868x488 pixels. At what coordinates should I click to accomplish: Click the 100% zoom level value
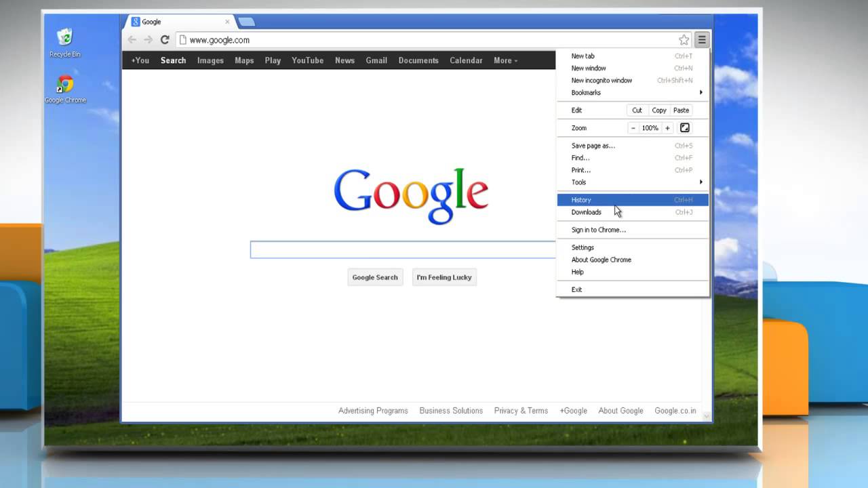[650, 128]
